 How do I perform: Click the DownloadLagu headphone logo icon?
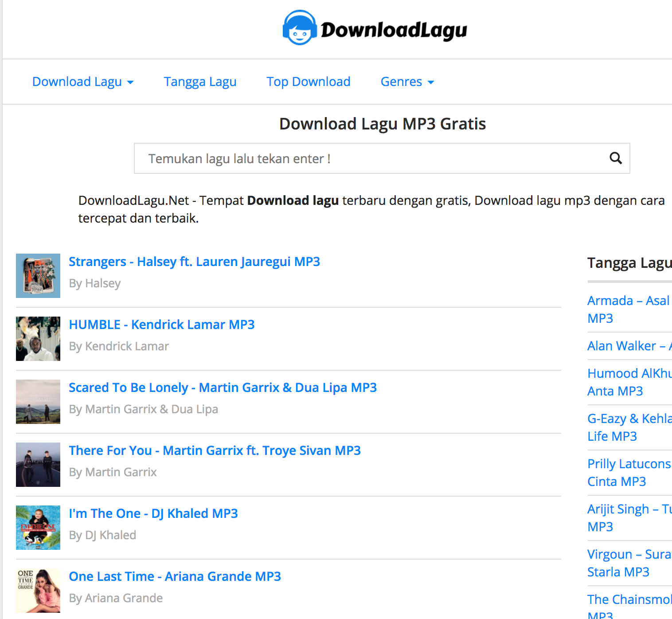(300, 27)
